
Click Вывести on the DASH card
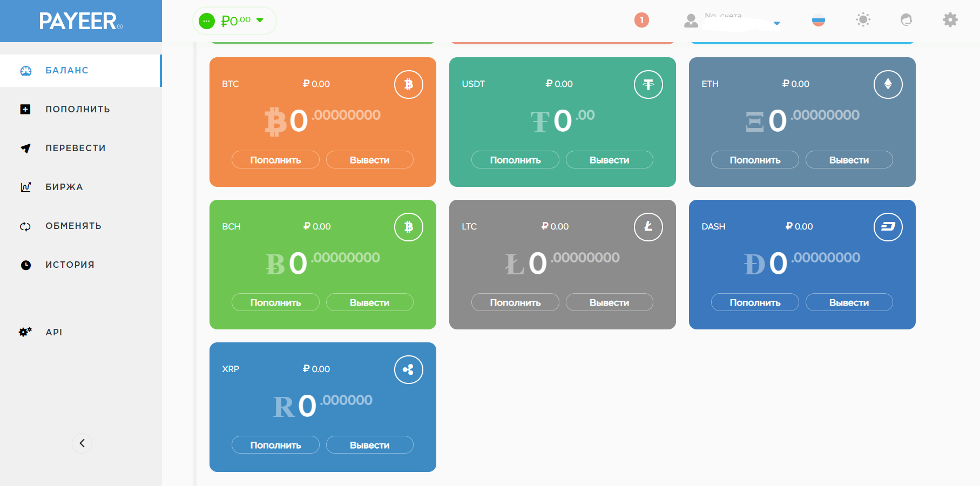click(x=849, y=302)
